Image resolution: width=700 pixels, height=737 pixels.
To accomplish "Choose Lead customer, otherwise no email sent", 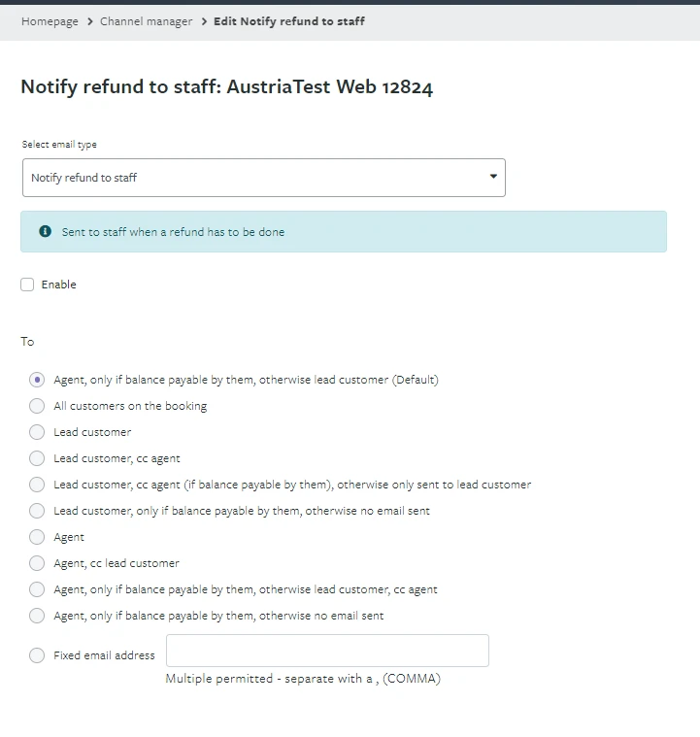I will point(37,511).
